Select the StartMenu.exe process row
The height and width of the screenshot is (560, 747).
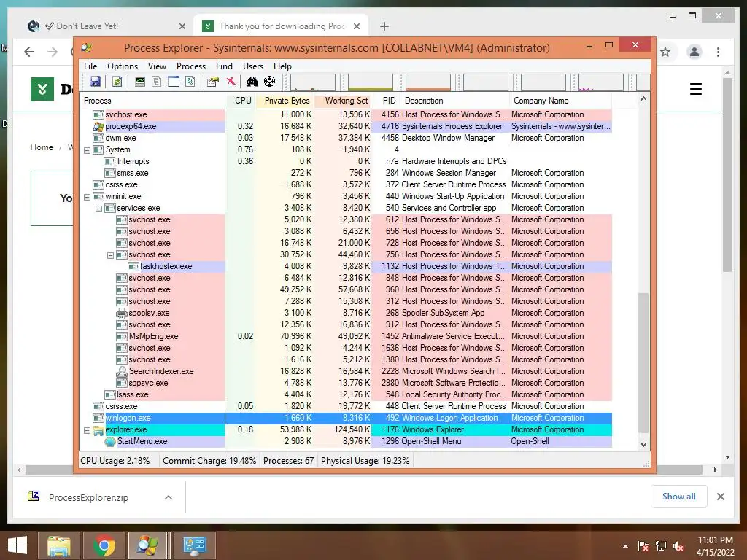(x=345, y=441)
